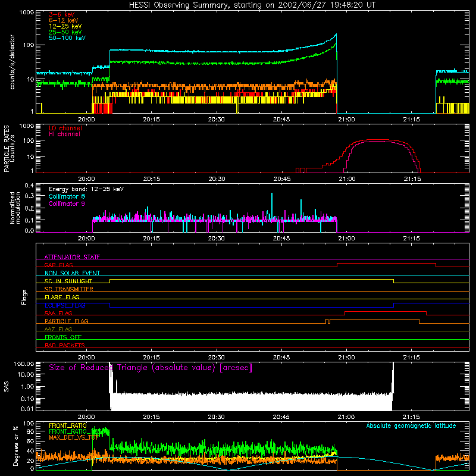Select the BAD_PACKETS flag label
The width and height of the screenshot is (476, 476).
click(65, 345)
